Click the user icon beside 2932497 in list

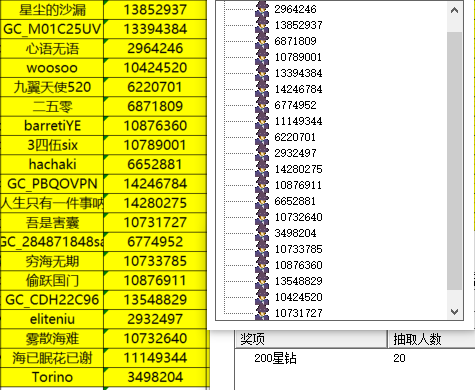pyautogui.click(x=262, y=153)
